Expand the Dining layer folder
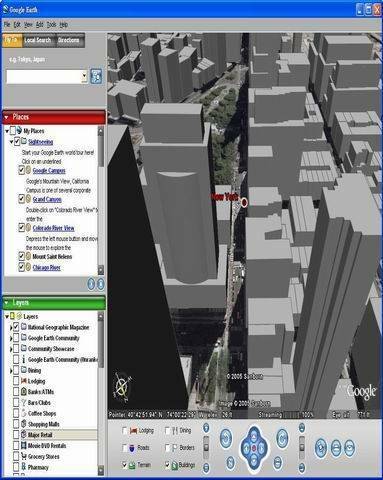383x480 pixels. [x=11, y=370]
